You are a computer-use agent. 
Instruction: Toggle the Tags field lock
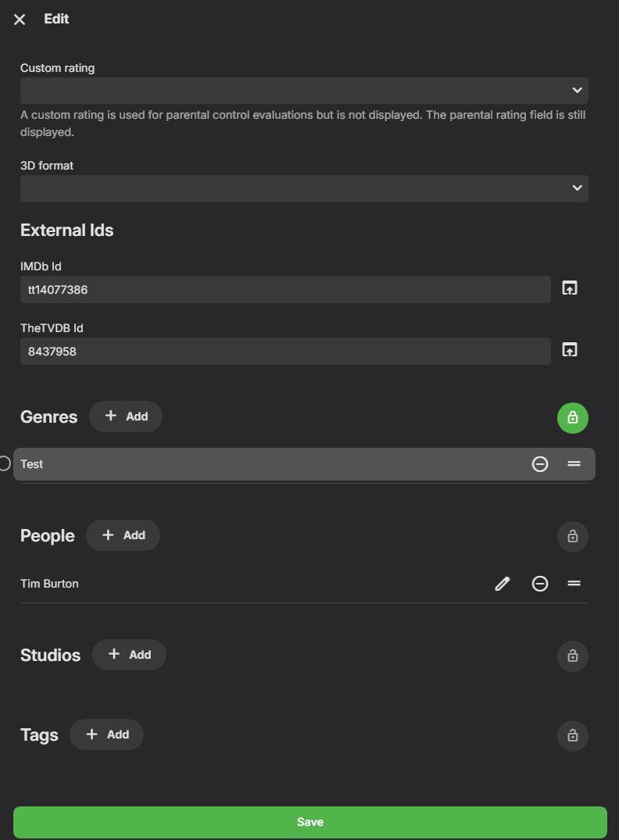[572, 735]
